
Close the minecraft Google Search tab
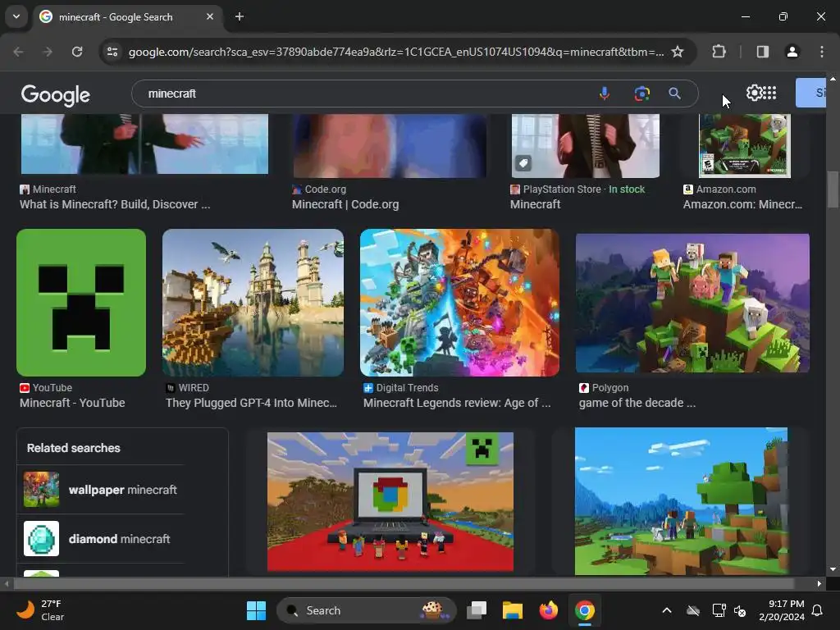pyautogui.click(x=210, y=16)
